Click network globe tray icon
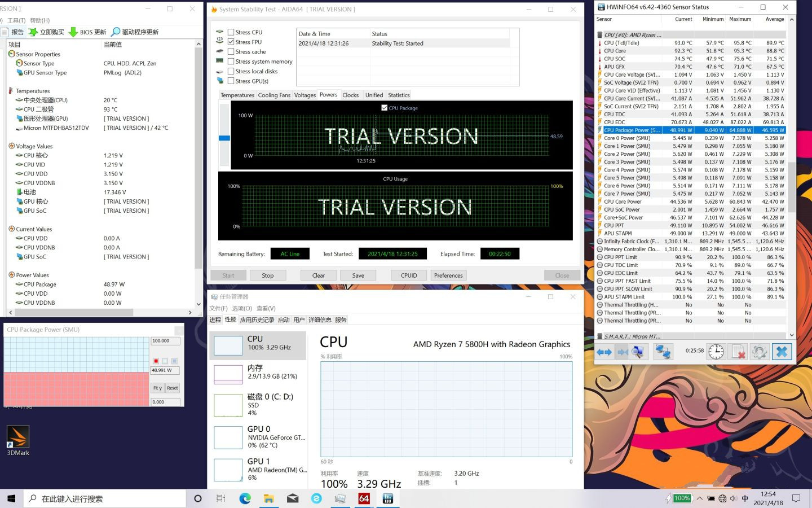812x508 pixels. (722, 498)
